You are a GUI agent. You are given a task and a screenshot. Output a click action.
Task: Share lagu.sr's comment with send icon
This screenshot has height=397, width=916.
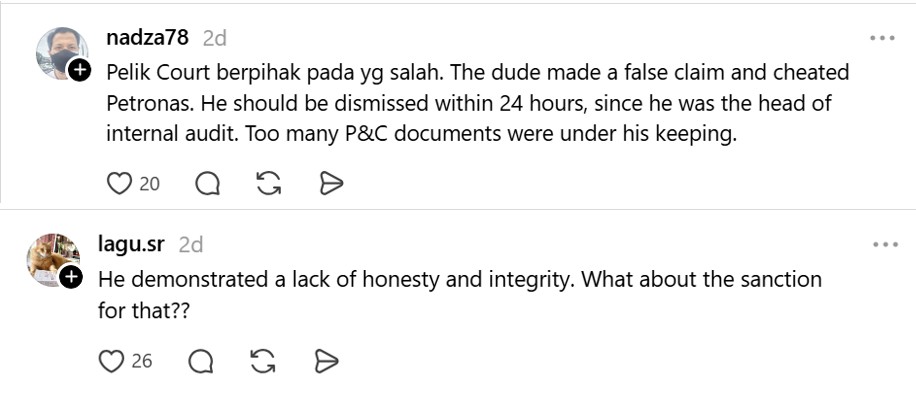[327, 361]
